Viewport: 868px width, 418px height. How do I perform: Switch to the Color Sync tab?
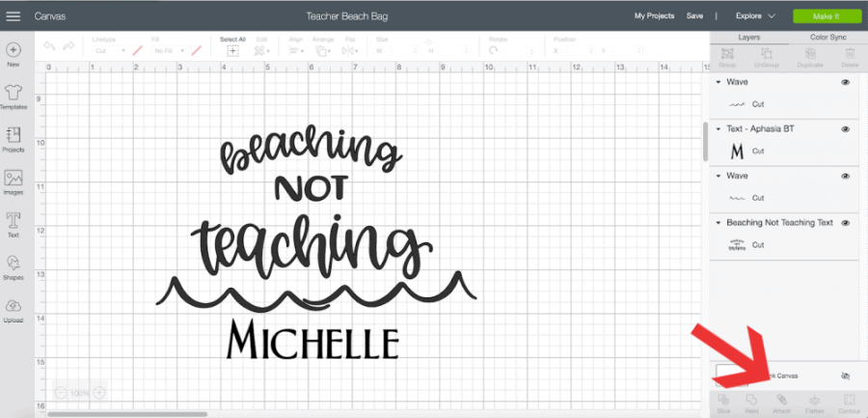click(x=827, y=37)
